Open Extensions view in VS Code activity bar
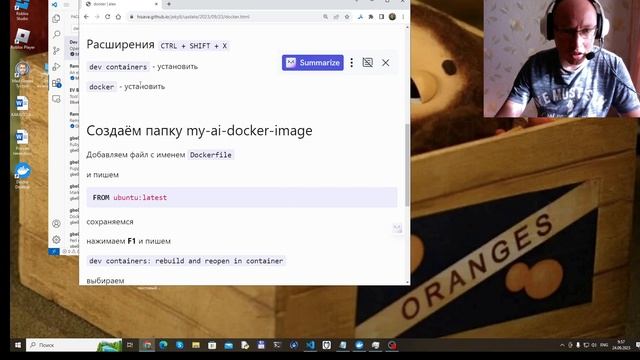Image resolution: width=640 pixels, height=360 pixels. pos(56,83)
